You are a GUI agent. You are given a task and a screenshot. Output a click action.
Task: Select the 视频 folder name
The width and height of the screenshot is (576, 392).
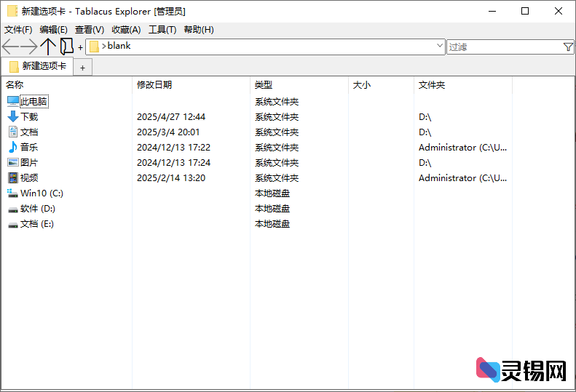click(29, 178)
